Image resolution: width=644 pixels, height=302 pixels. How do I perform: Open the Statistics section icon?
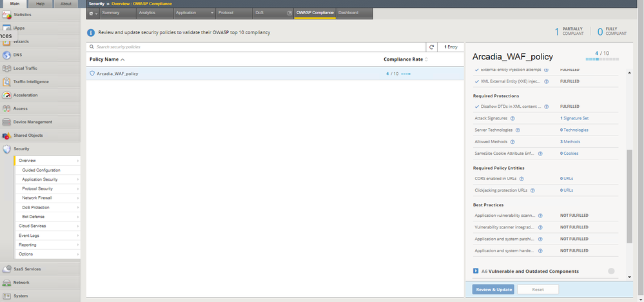pyautogui.click(x=6, y=15)
